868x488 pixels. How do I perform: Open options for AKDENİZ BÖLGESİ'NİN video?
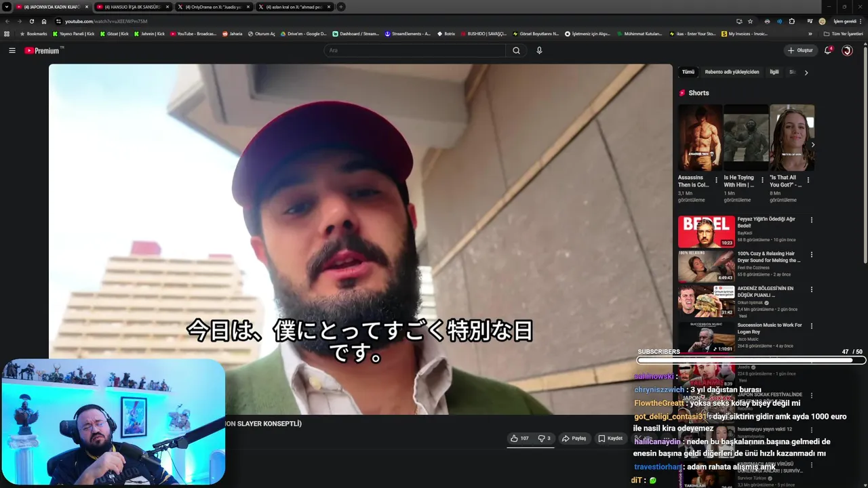811,289
